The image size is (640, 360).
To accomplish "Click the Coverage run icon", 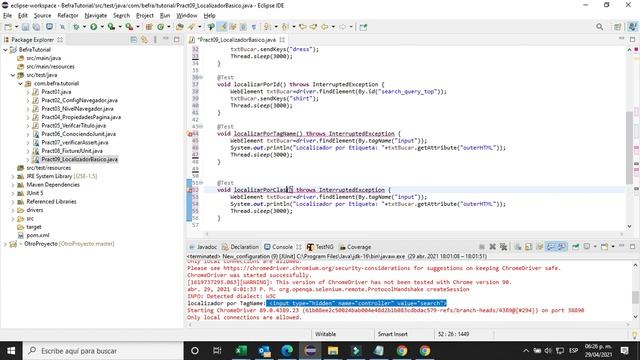I will pos(111,27).
